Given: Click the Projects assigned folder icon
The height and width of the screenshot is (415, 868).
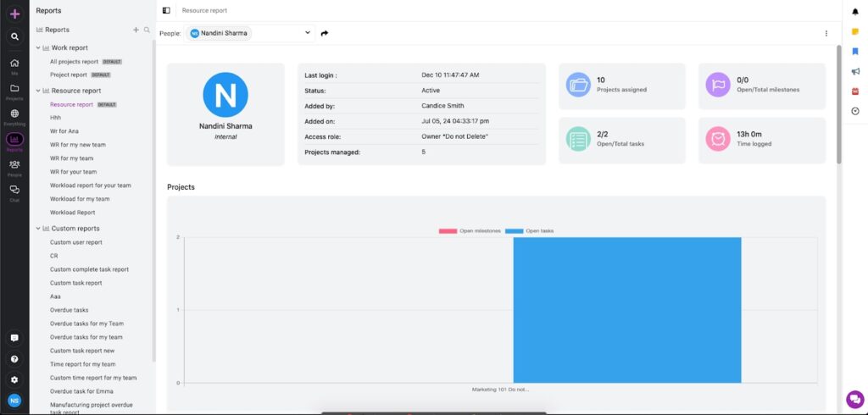Looking at the screenshot, I should pos(578,85).
